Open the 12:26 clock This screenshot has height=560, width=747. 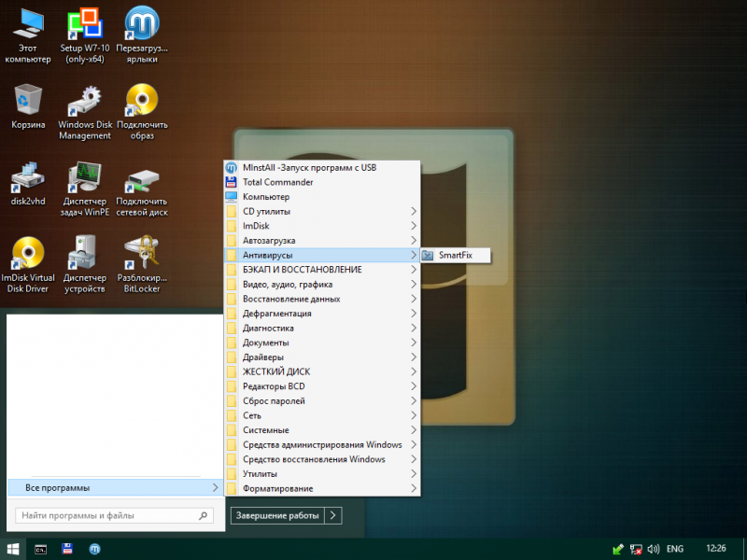pos(715,549)
